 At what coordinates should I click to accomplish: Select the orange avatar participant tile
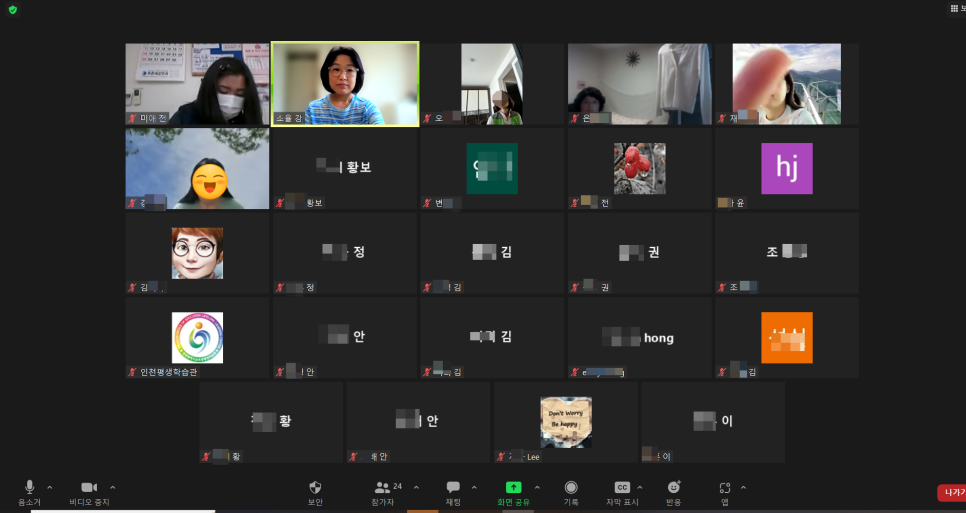(x=787, y=337)
